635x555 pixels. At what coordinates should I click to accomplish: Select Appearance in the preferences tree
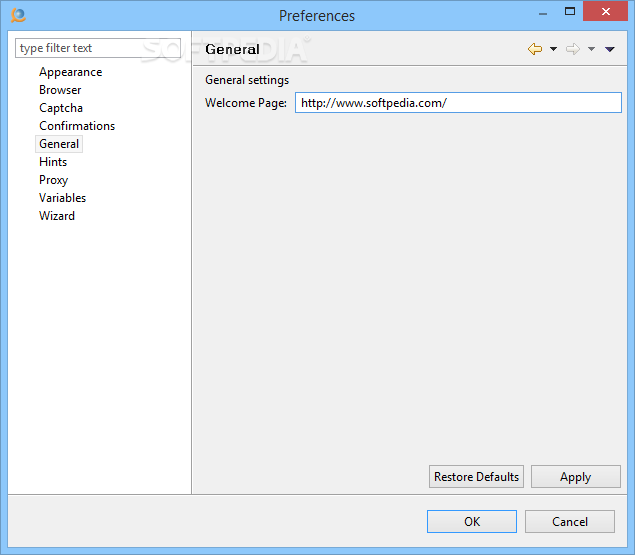coord(70,72)
